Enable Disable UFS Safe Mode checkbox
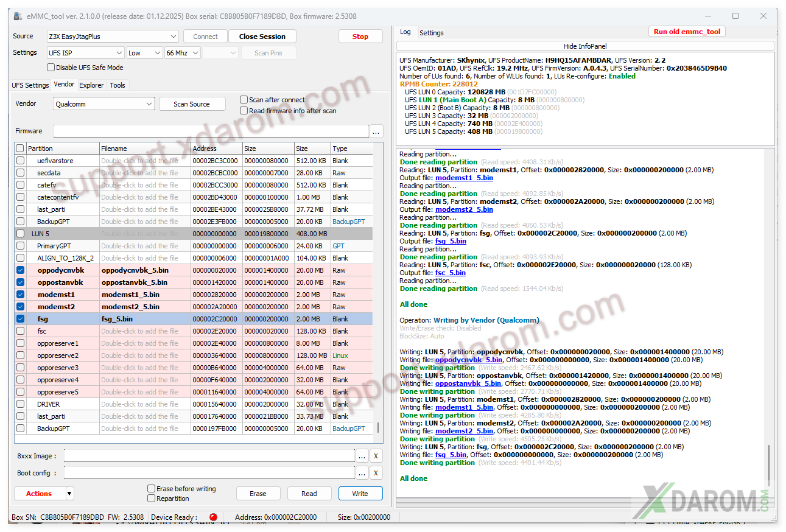This screenshot has height=532, width=786. pos(51,68)
